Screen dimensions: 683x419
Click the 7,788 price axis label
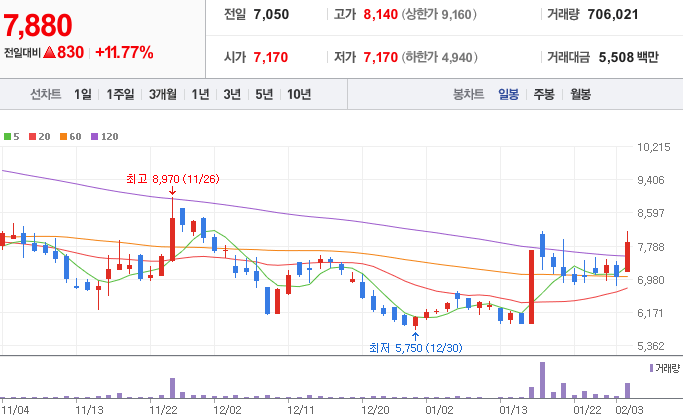coord(651,247)
